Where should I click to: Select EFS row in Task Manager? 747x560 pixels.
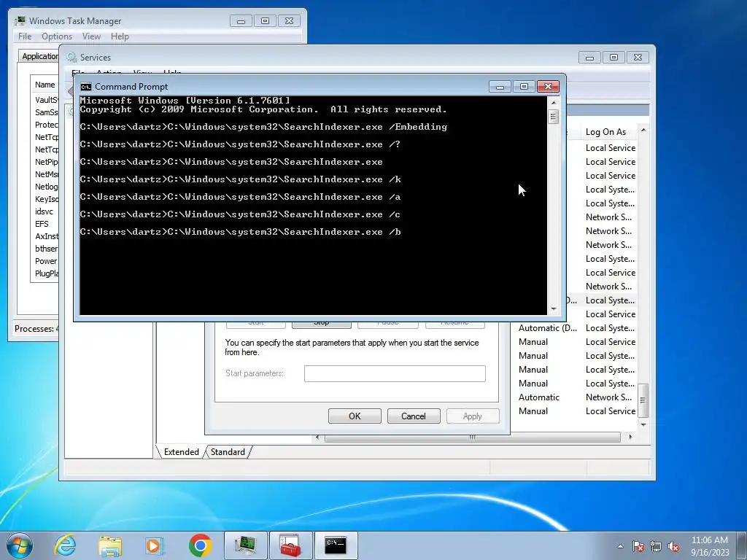point(44,224)
